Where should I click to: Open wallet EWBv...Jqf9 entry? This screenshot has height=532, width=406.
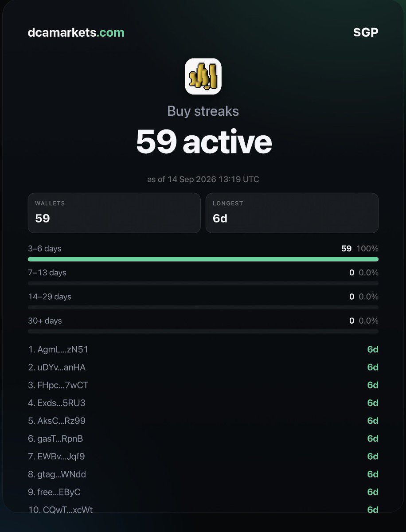[x=203, y=456]
